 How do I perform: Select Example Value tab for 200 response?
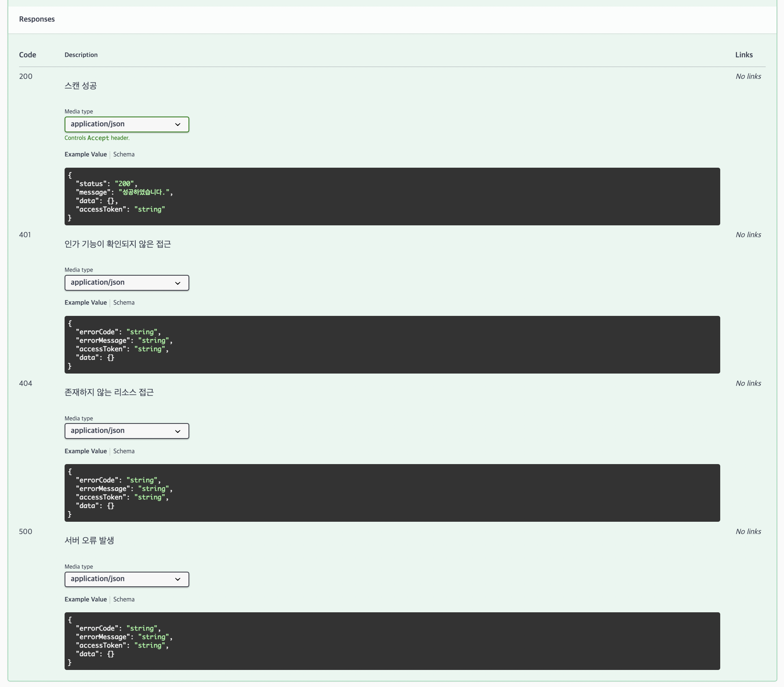85,154
